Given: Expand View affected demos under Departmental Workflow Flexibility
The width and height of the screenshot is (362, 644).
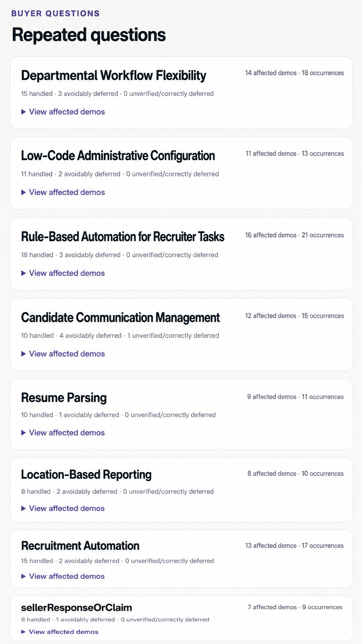Looking at the screenshot, I should [63, 112].
